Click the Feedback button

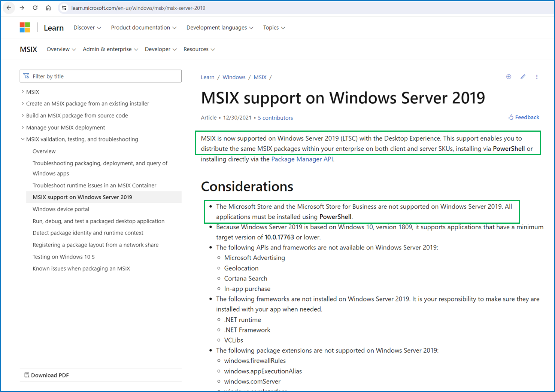(x=524, y=117)
